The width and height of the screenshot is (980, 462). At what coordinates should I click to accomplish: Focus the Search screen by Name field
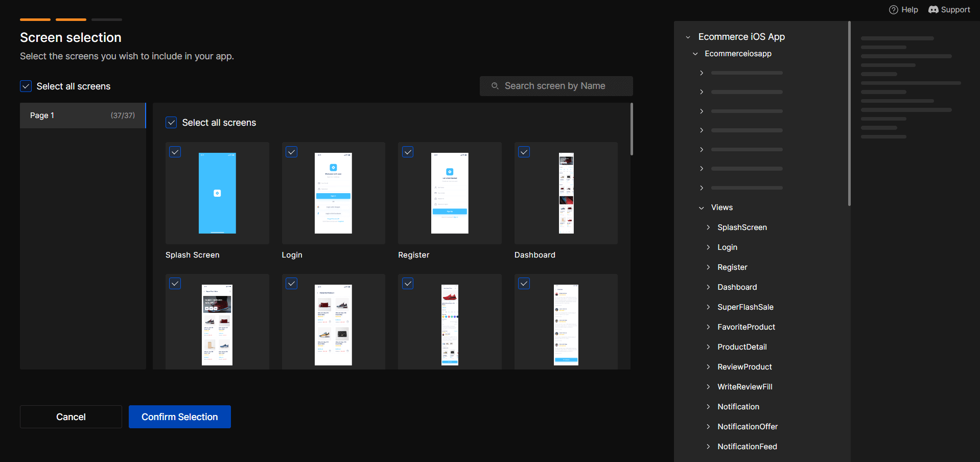(x=556, y=86)
